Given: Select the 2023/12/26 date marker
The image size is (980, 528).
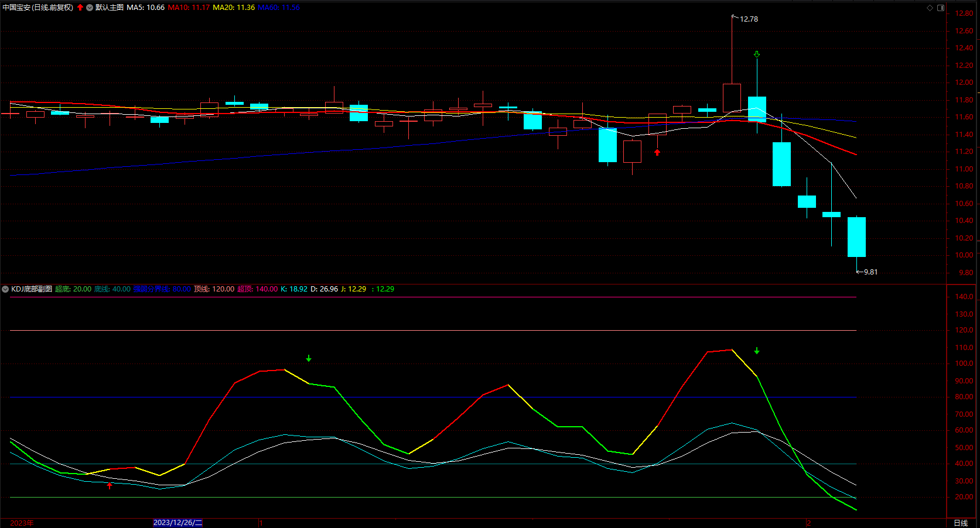Looking at the screenshot, I should tap(178, 523).
